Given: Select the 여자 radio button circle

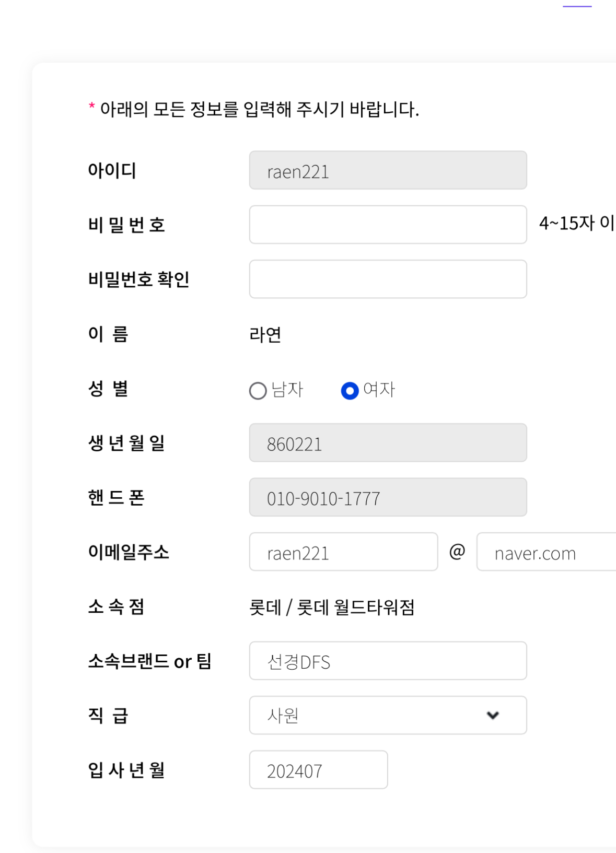Looking at the screenshot, I should 350,391.
